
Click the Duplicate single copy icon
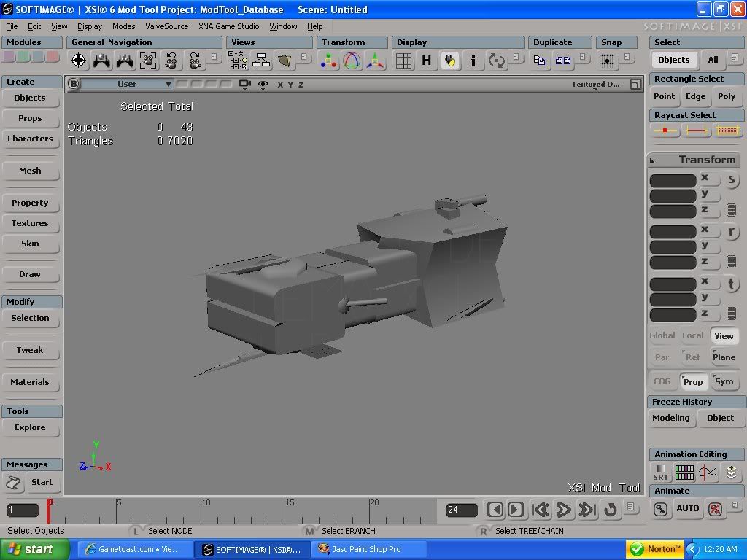tap(539, 61)
